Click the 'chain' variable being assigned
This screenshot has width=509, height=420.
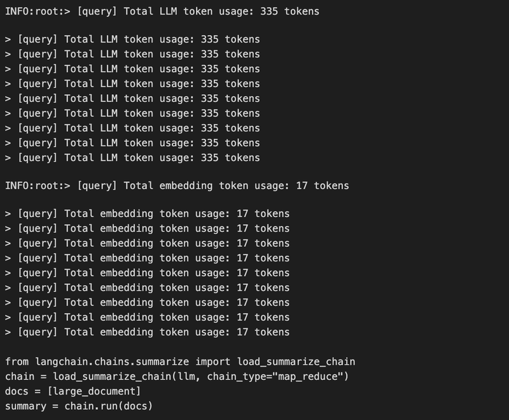coord(20,377)
